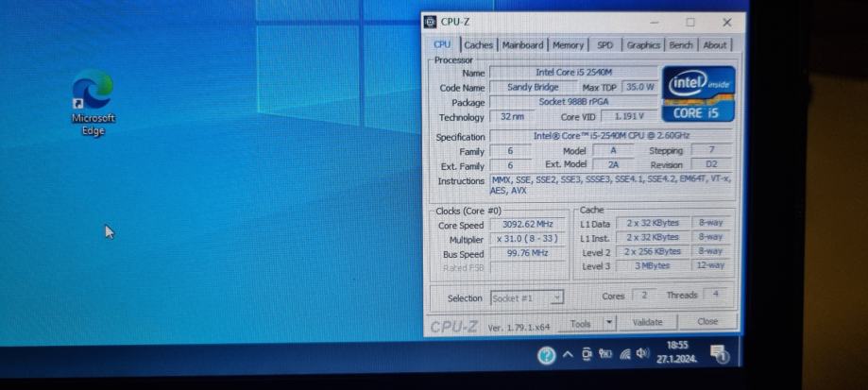Click the Ext. Model value 2A
The height and width of the screenshot is (390, 868).
613,164
